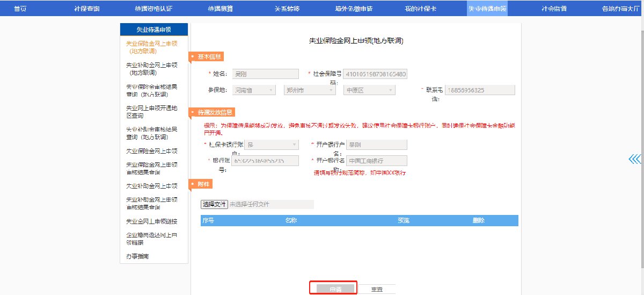Open the 郑州市 city dropdown
Image resolution: width=644 pixels, height=295 pixels.
pyautogui.click(x=310, y=90)
